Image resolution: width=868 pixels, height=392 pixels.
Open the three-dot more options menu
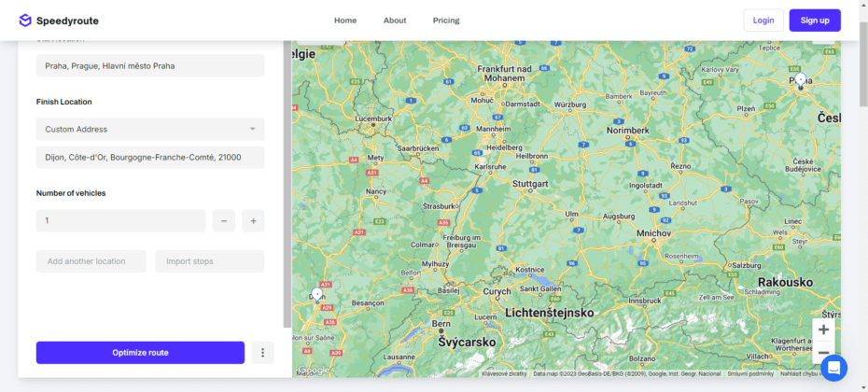click(263, 353)
